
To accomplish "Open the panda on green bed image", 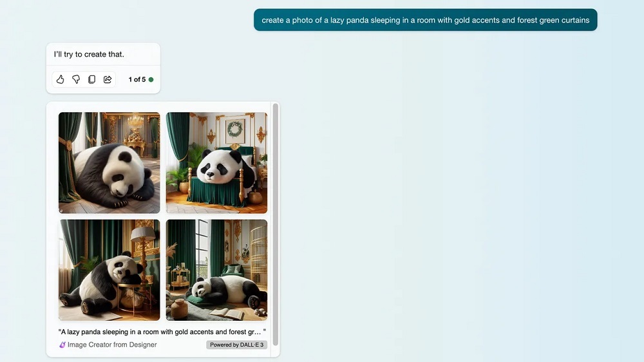I will [x=216, y=163].
